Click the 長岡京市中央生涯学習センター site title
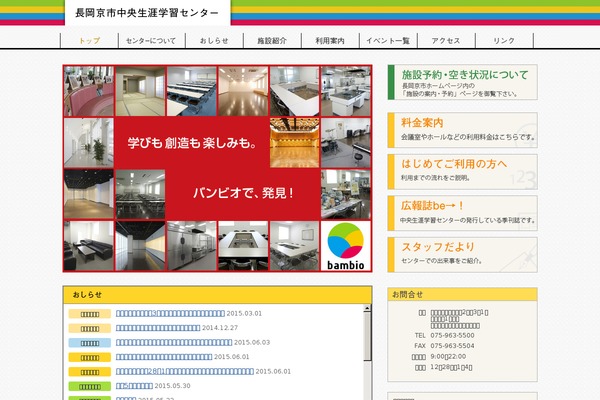This screenshot has width=600, height=400. click(147, 13)
